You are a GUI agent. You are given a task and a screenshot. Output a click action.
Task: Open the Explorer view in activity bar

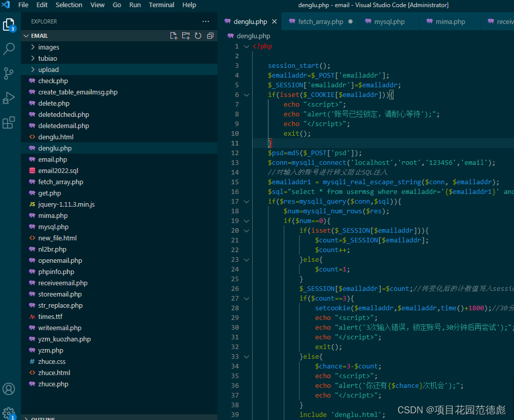(9, 25)
